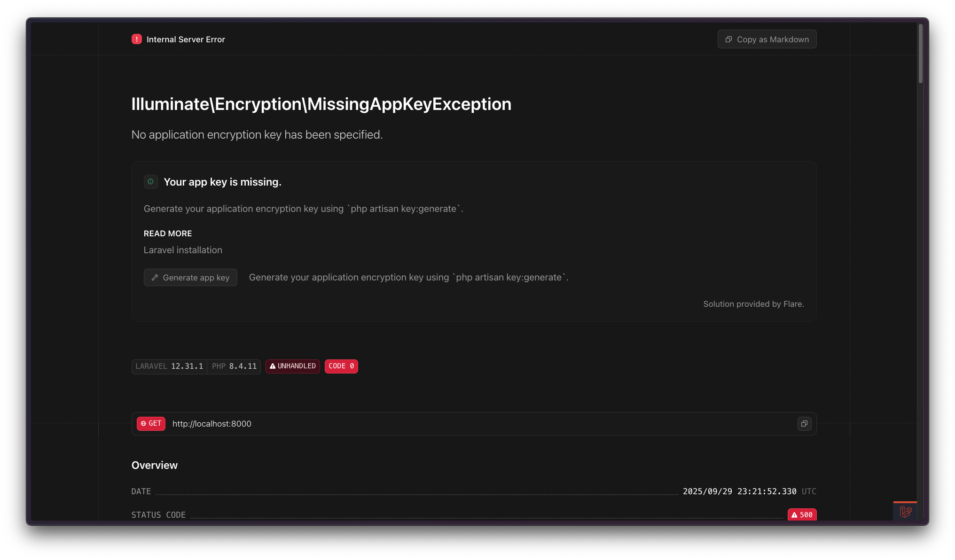Select the PHP 8.4.11 version badge
Screen dimensions: 955x560
pos(234,366)
